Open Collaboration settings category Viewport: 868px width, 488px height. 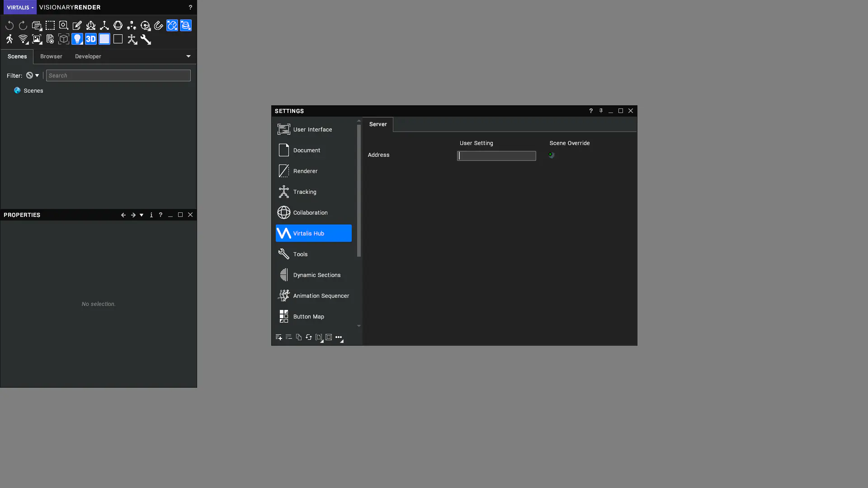pos(314,212)
